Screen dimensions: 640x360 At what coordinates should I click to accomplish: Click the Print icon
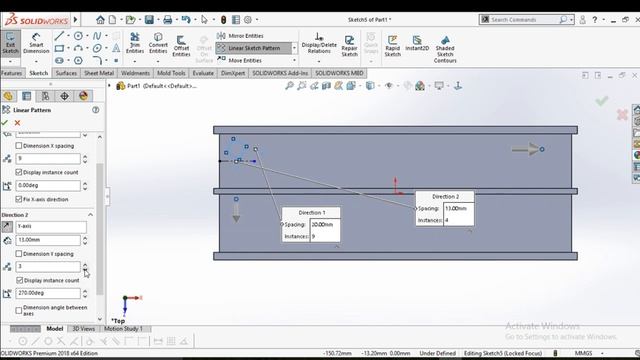pos(167,20)
